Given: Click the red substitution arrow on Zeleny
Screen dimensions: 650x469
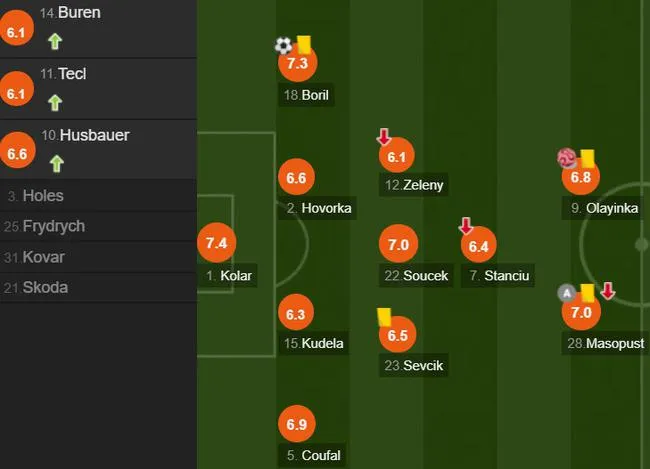Looking at the screenshot, I should click(x=384, y=137).
